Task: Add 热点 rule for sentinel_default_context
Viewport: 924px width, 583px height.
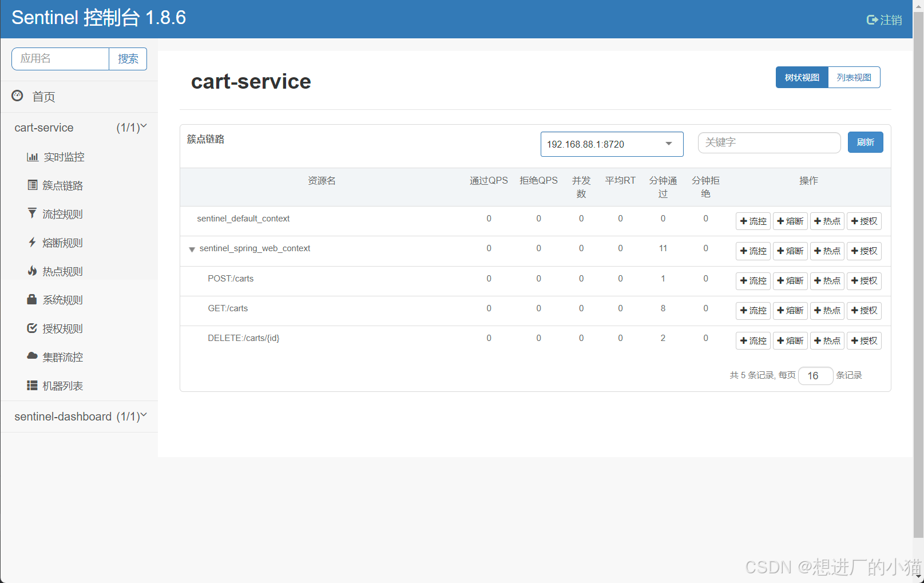Action: (827, 221)
